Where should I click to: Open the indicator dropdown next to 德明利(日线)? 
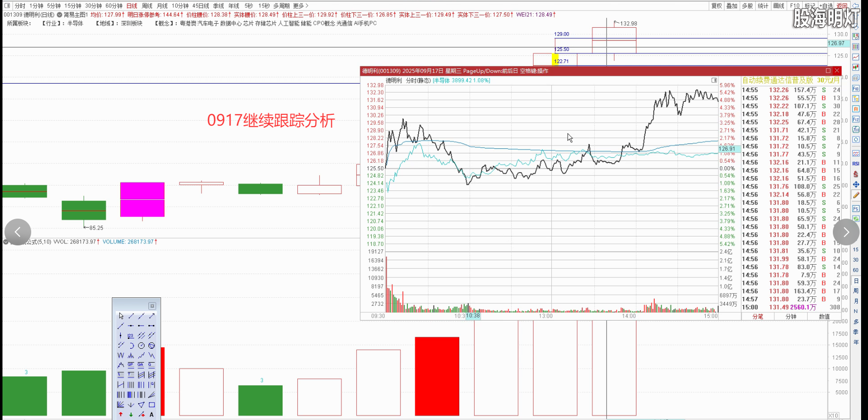[59, 15]
